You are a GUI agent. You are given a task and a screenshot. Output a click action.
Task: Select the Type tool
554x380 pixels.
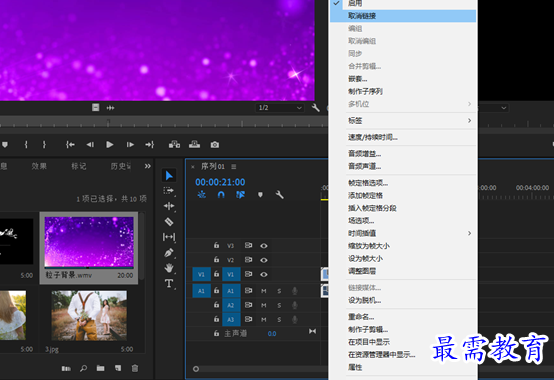tap(169, 283)
